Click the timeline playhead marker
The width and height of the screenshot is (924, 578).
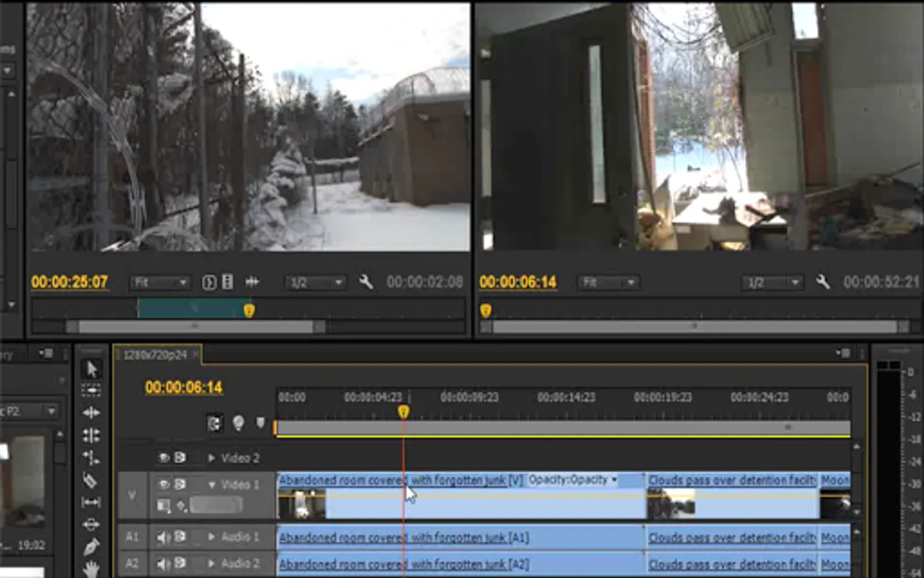click(403, 412)
